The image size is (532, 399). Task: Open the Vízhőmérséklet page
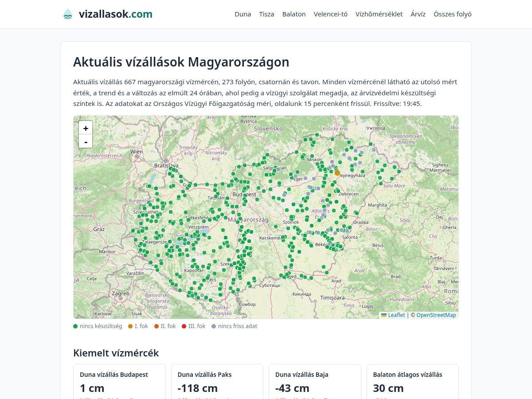379,14
